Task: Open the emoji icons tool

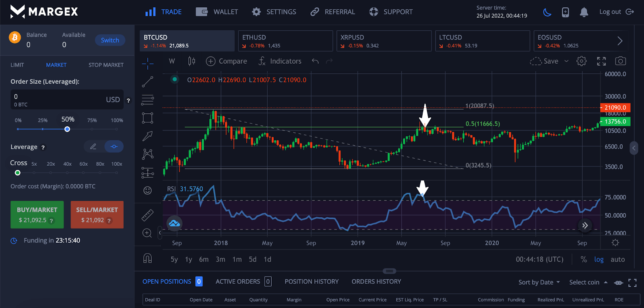Action: 148,190
